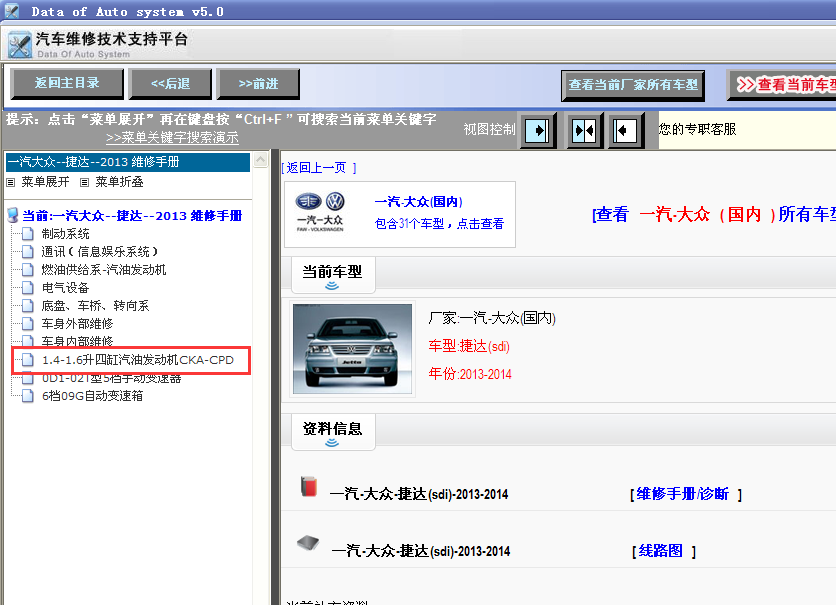The height and width of the screenshot is (605, 836).
Task: Open the 当前车型 section tab
Action: pyautogui.click(x=333, y=275)
